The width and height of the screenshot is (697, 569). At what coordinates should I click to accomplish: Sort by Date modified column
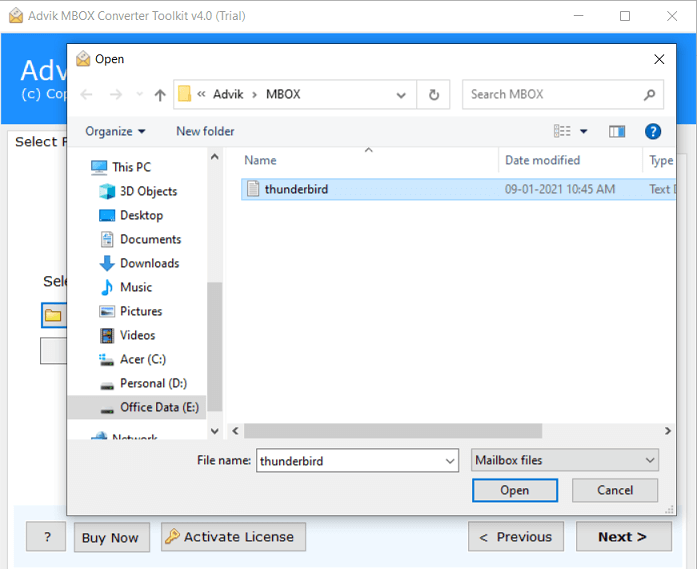542,160
